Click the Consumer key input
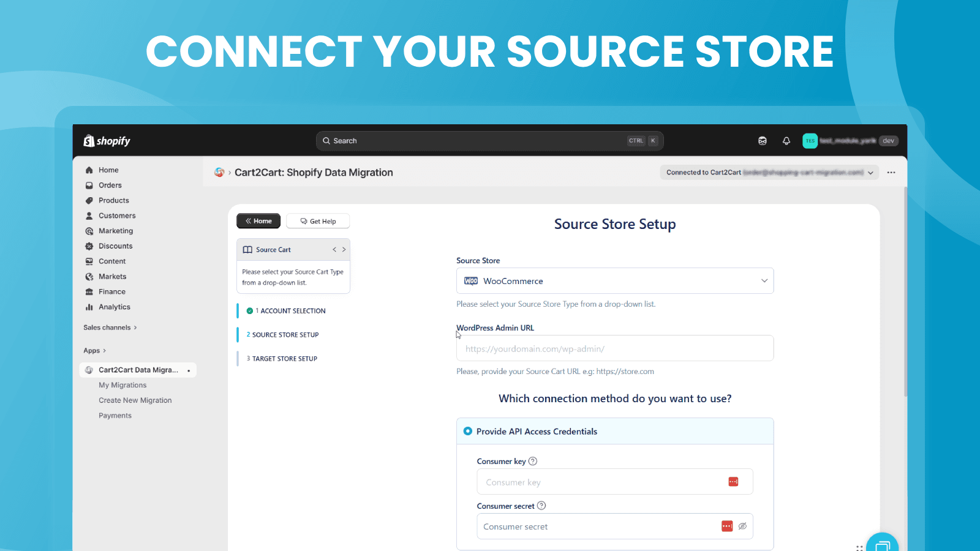 (615, 482)
